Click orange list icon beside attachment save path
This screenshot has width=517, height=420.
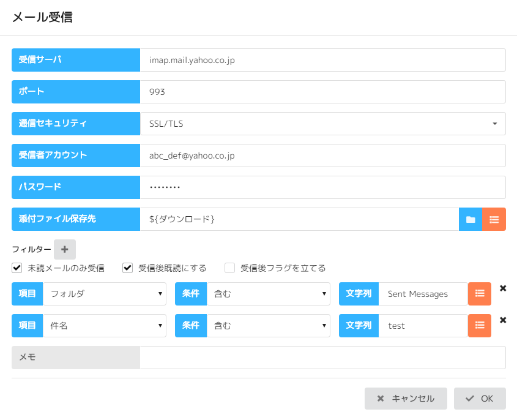click(494, 219)
